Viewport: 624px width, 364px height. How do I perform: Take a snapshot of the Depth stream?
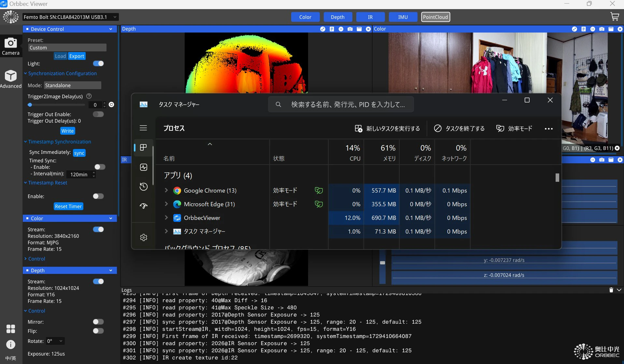point(350,29)
